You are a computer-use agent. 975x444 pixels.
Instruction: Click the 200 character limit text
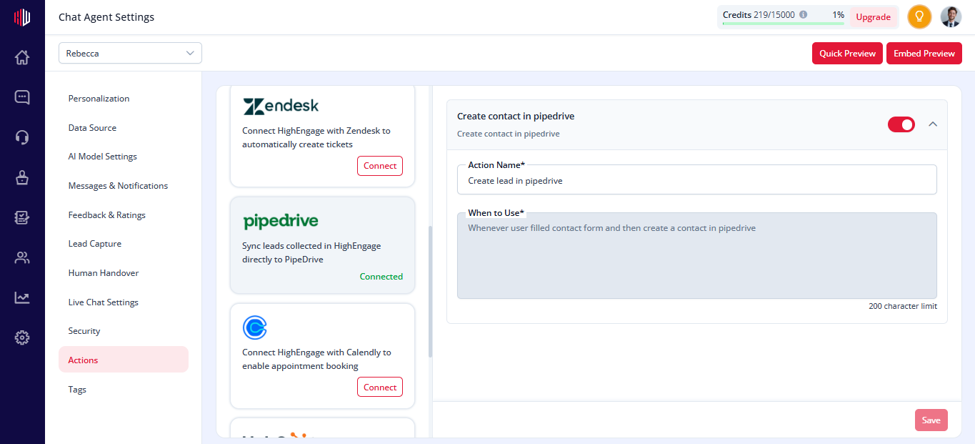[902, 306]
